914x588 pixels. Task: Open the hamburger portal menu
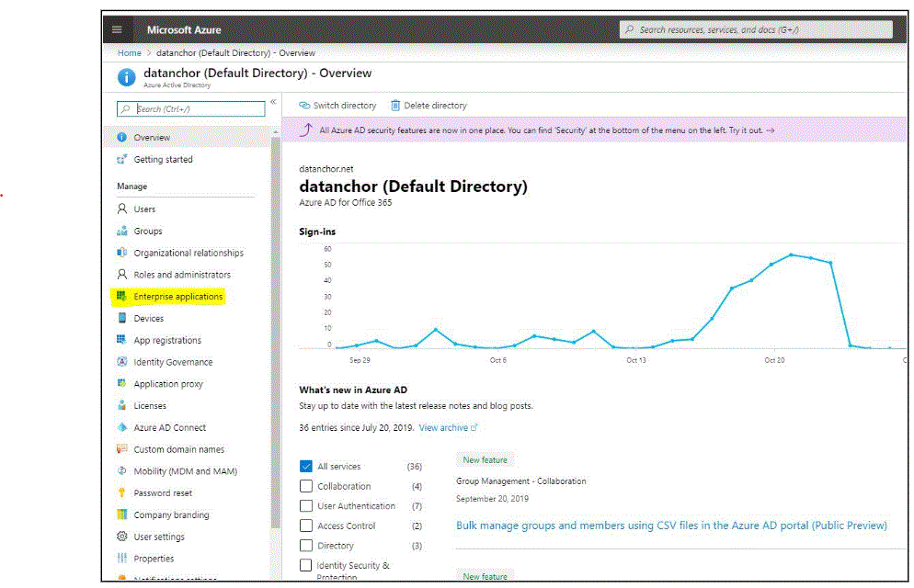(x=117, y=29)
